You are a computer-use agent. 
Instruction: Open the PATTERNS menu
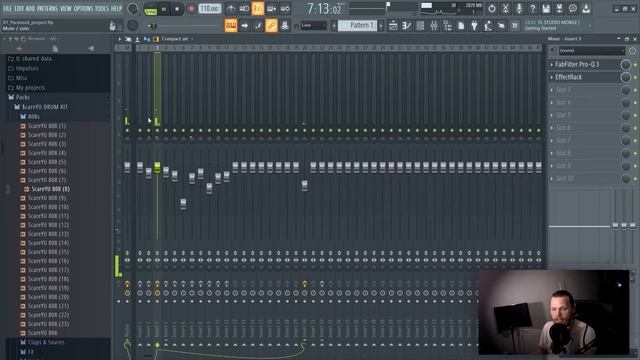point(48,9)
